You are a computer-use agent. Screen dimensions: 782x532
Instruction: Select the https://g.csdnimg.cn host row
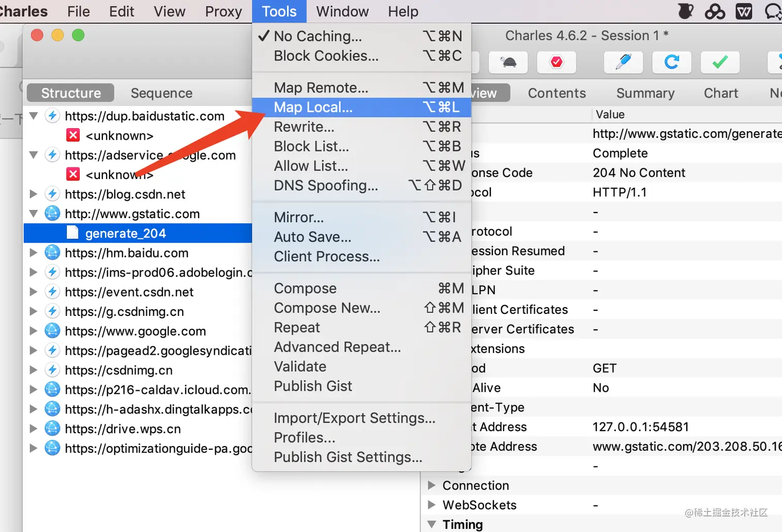point(138,311)
